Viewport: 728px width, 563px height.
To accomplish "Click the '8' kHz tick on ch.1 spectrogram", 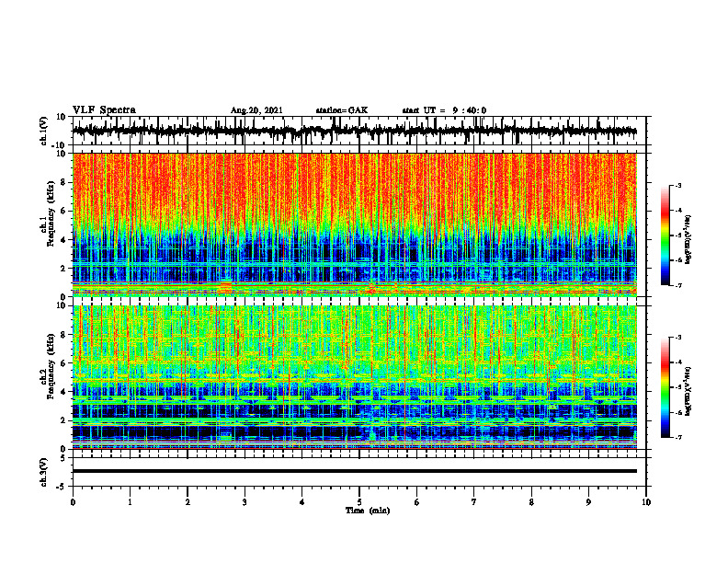I will pos(63,182).
